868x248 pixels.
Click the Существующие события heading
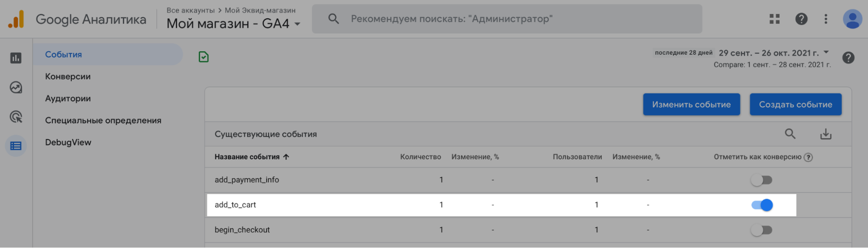(x=265, y=134)
